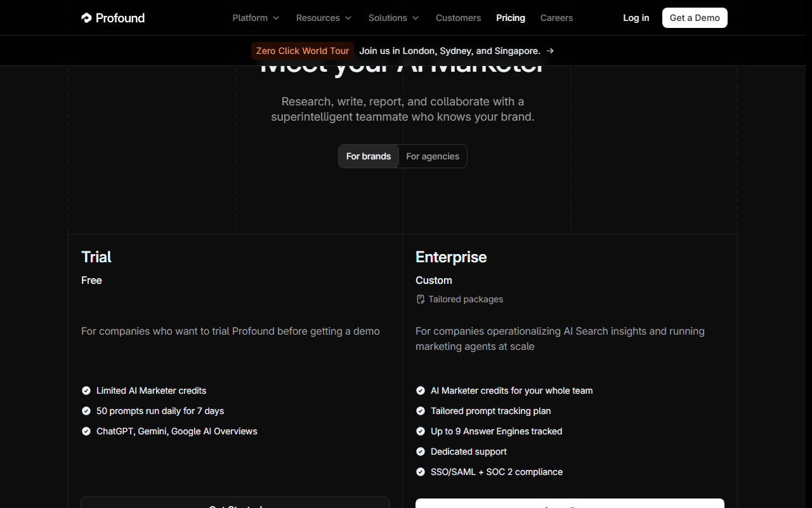Click checkmark icon beside Up to 9 Answer Engines
812x508 pixels.
click(x=420, y=431)
